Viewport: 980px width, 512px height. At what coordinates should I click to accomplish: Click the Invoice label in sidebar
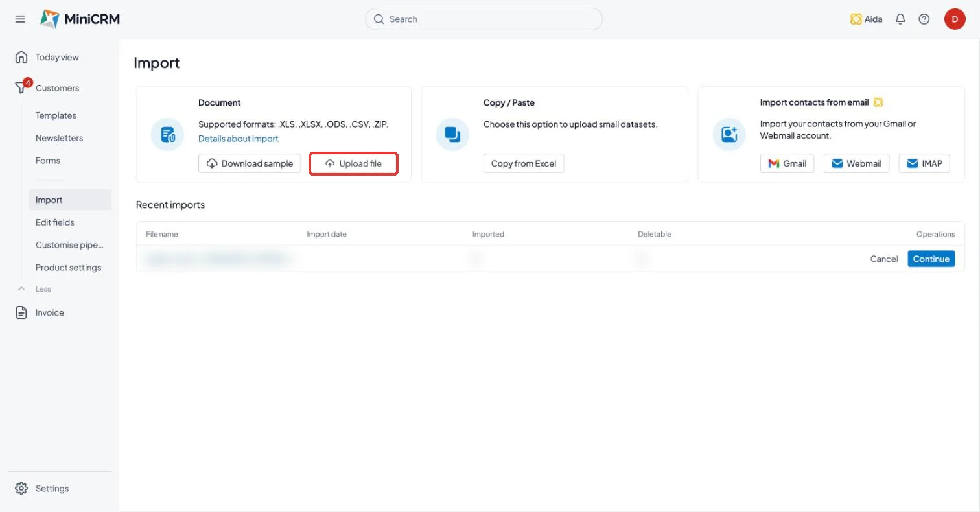[x=50, y=312]
